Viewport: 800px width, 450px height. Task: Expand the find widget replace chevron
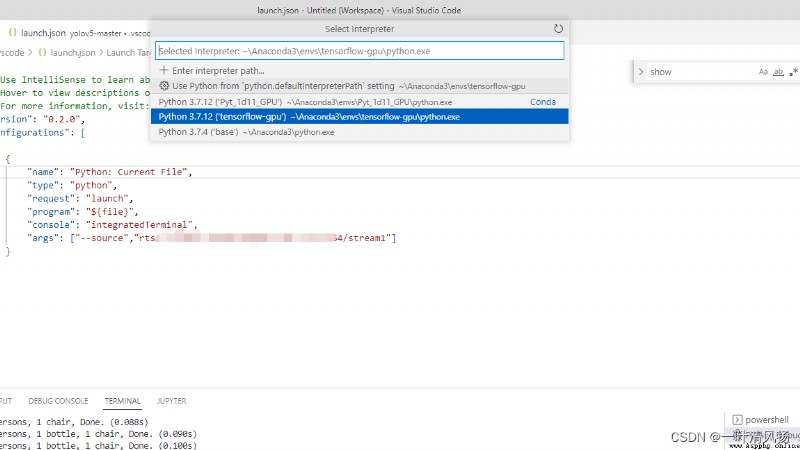pyautogui.click(x=641, y=72)
